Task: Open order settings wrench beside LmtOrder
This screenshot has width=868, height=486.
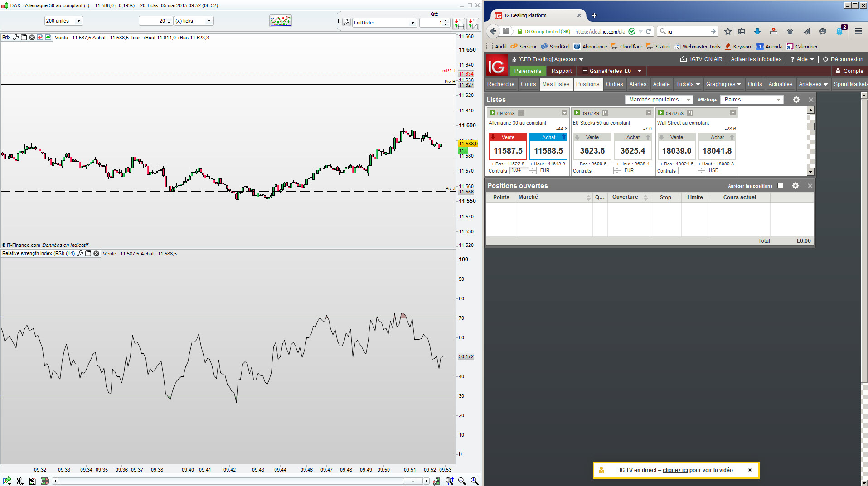Action: point(347,22)
